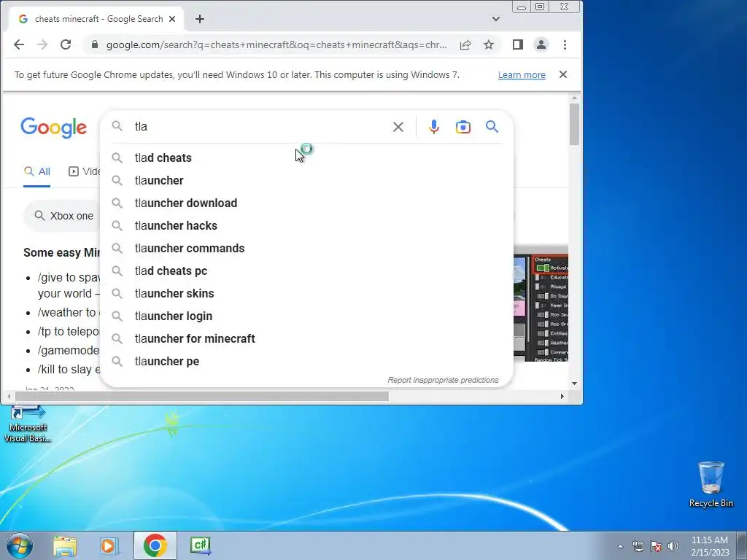Click the horizontal scrollbar thumb
The width and height of the screenshot is (747, 560).
(x=202, y=396)
